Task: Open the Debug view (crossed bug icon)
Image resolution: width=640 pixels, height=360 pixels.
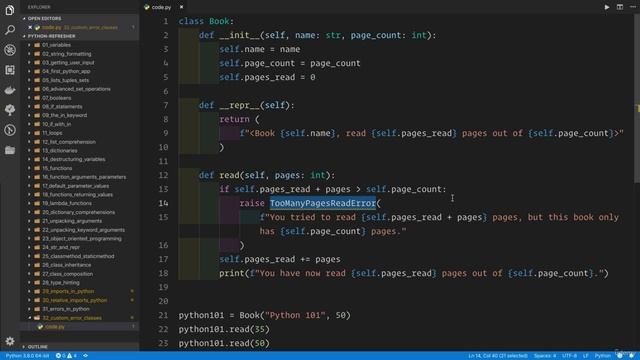Action: click(10, 50)
